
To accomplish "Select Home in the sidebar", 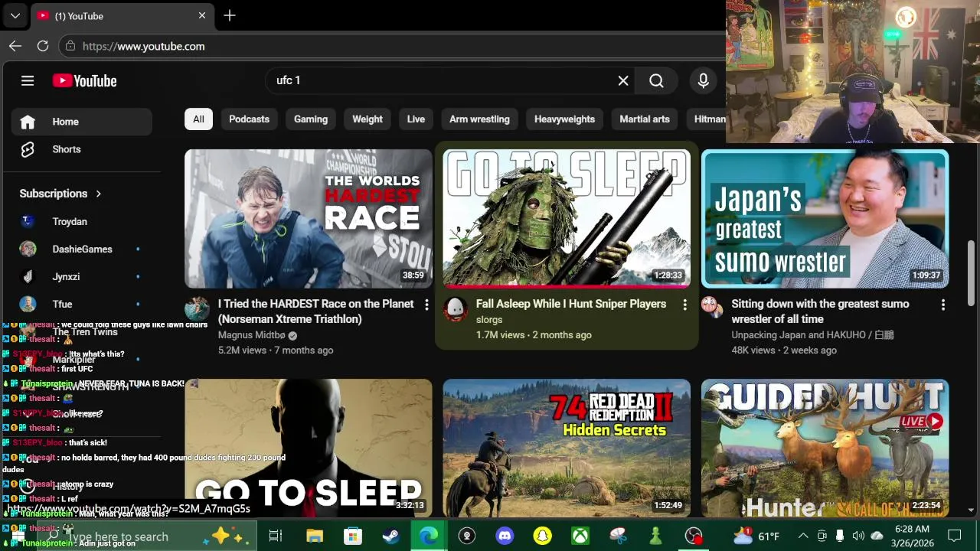I will (x=81, y=122).
